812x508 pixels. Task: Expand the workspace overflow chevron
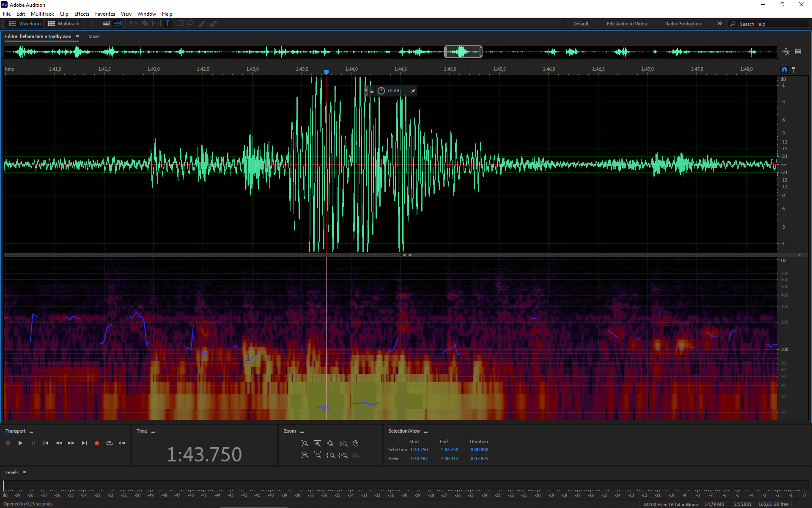(719, 24)
